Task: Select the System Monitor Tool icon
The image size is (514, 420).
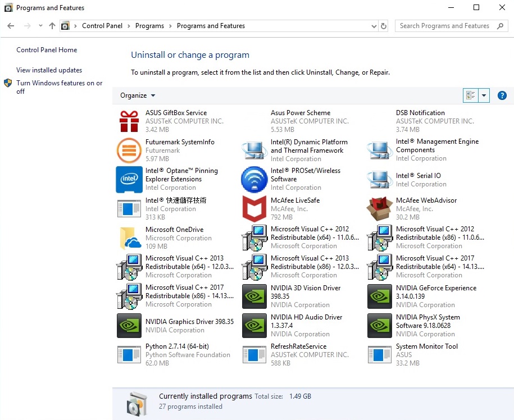Action: pyautogui.click(x=380, y=355)
